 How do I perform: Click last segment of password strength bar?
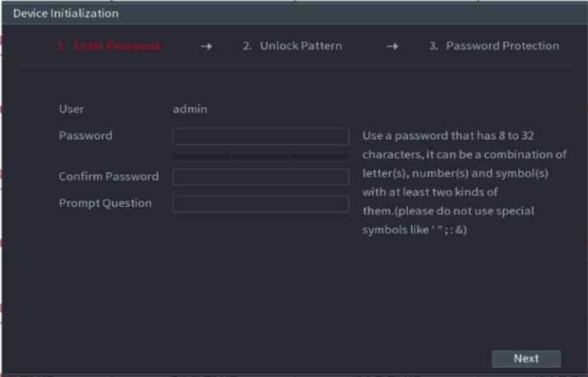coord(319,155)
